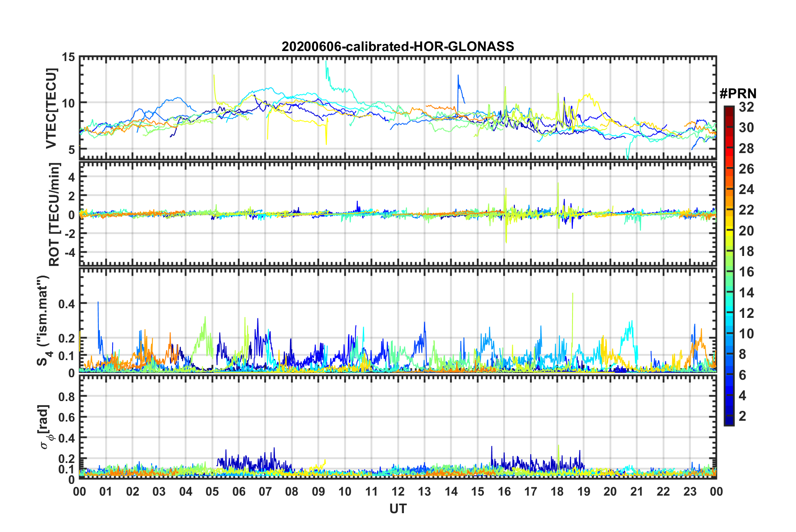
Task: Select hour 05 on the UT axis
Action: 212,491
